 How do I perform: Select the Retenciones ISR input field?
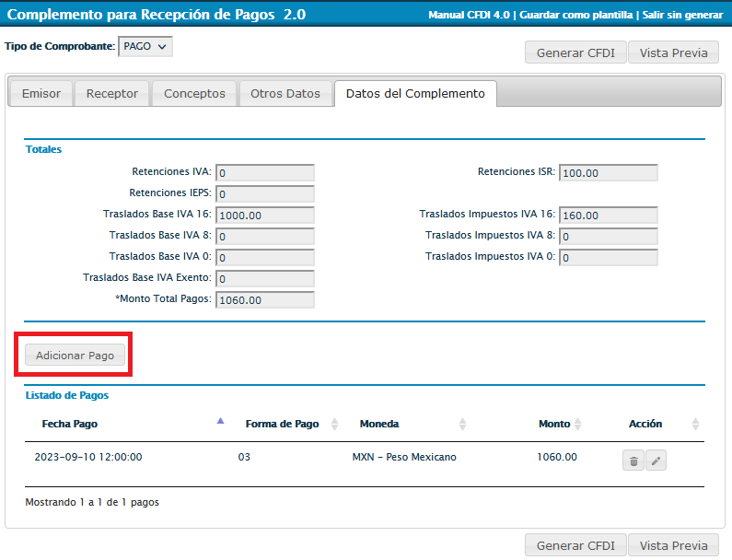608,172
